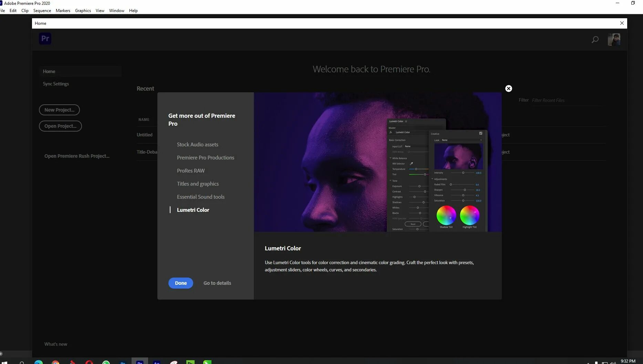Open Microsoft Edge from the taskbar

39,362
